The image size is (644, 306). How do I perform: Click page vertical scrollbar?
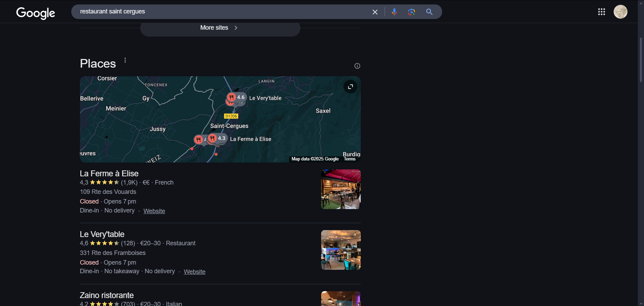[641, 59]
